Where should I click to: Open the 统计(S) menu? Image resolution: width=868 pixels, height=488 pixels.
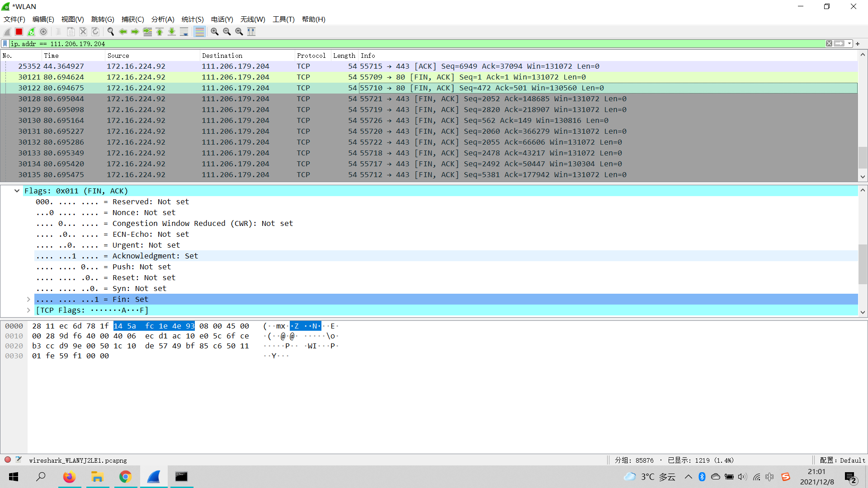pyautogui.click(x=192, y=19)
